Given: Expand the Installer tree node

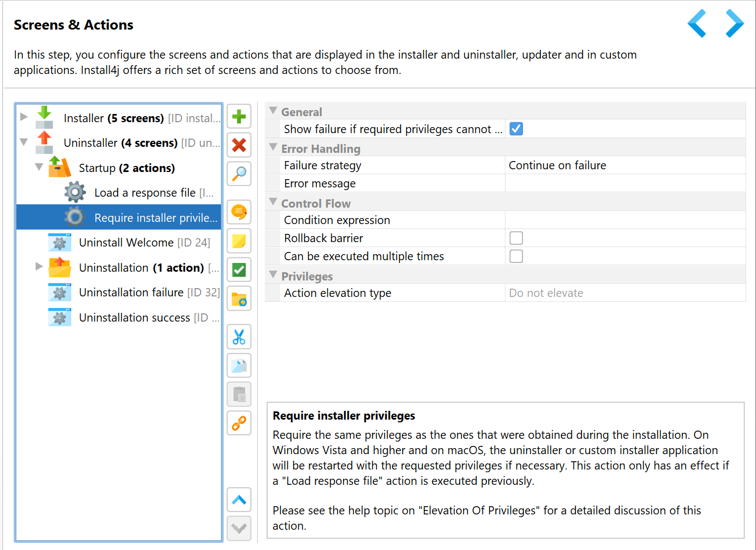Looking at the screenshot, I should (24, 117).
